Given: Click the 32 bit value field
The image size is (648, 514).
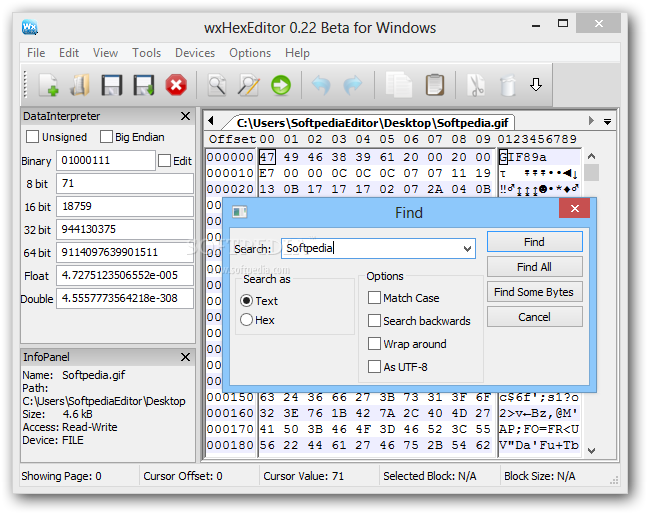Looking at the screenshot, I should click(x=125, y=229).
